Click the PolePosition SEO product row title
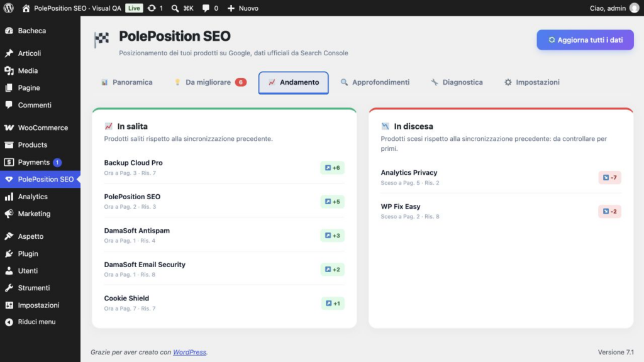Image resolution: width=644 pixels, height=362 pixels. point(132,197)
